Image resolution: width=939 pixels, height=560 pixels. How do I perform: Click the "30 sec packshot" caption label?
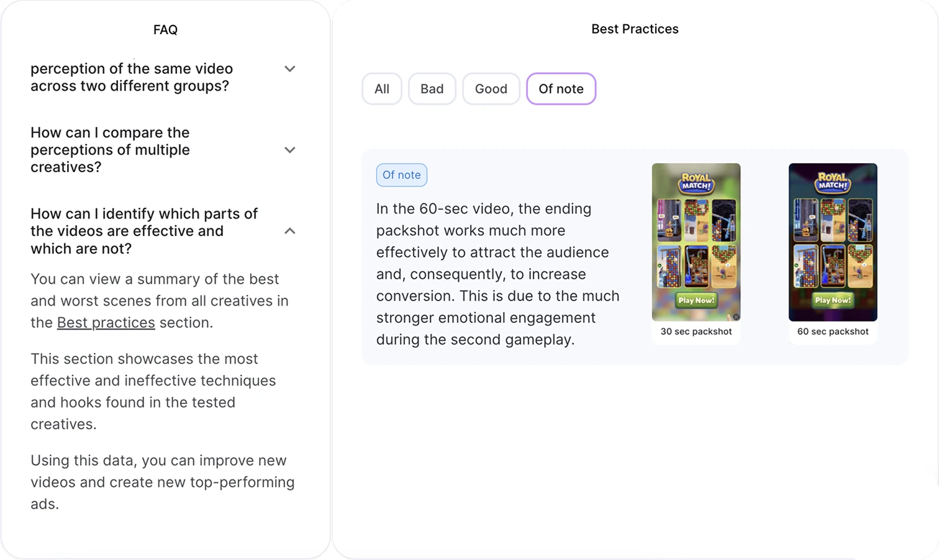(696, 332)
